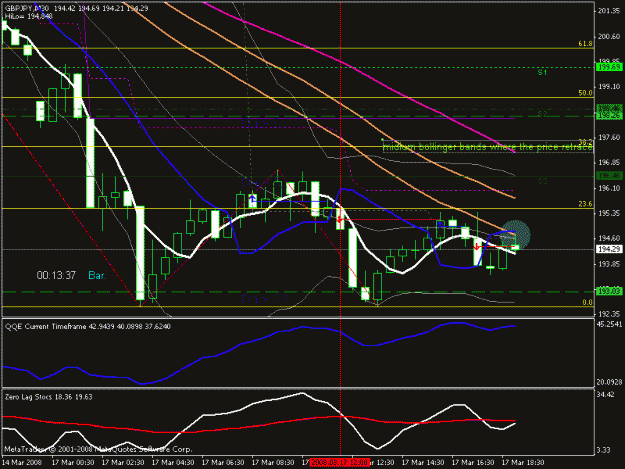Click the S1 pivot support label
This screenshot has height=469, width=625.
[x=542, y=73]
